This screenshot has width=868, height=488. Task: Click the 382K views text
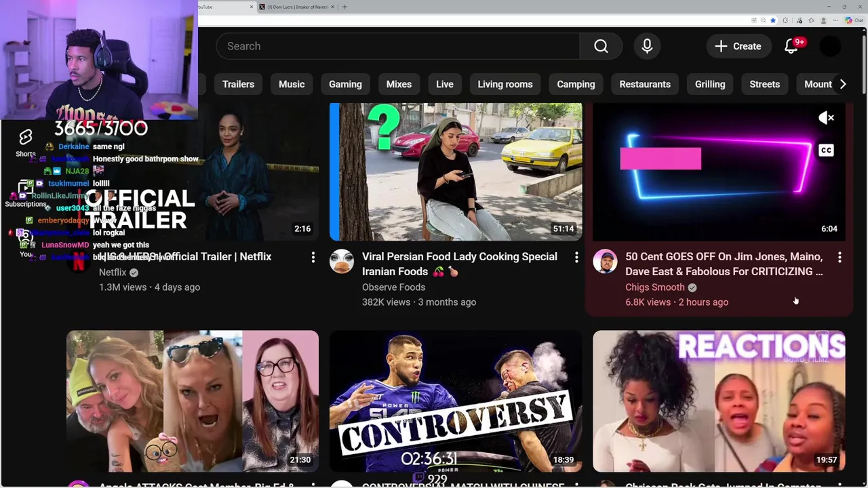[387, 302]
